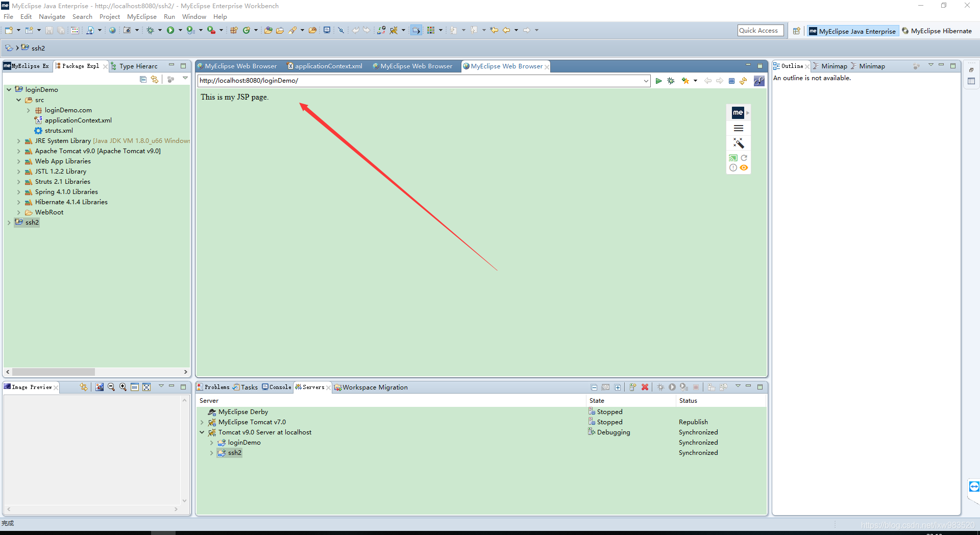Image resolution: width=980 pixels, height=535 pixels.
Task: Open the Window menu
Action: (194, 17)
